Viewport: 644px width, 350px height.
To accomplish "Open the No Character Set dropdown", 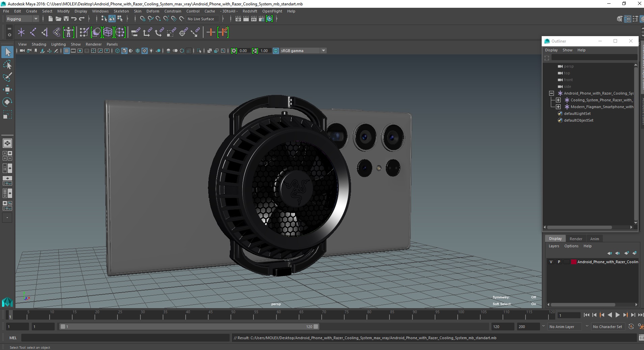I will click(608, 327).
